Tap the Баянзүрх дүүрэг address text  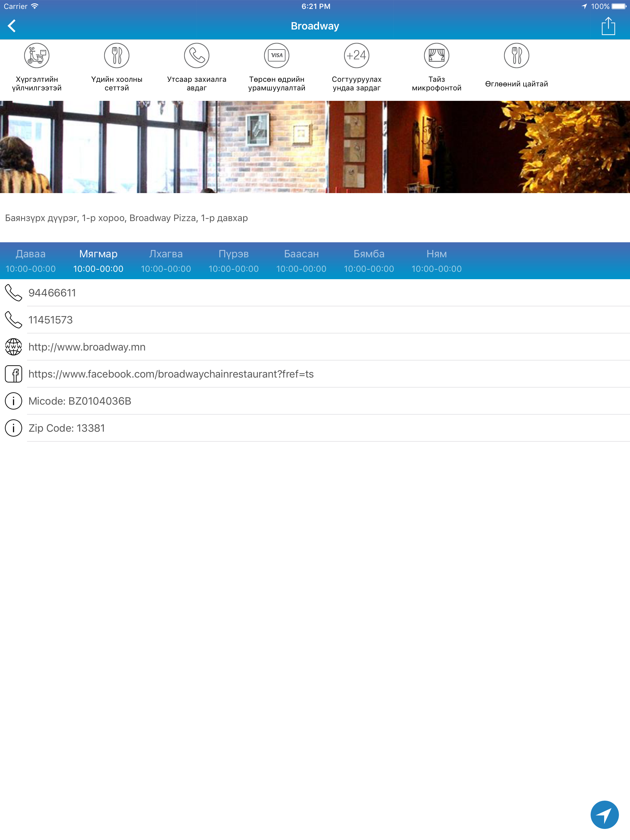(x=126, y=218)
